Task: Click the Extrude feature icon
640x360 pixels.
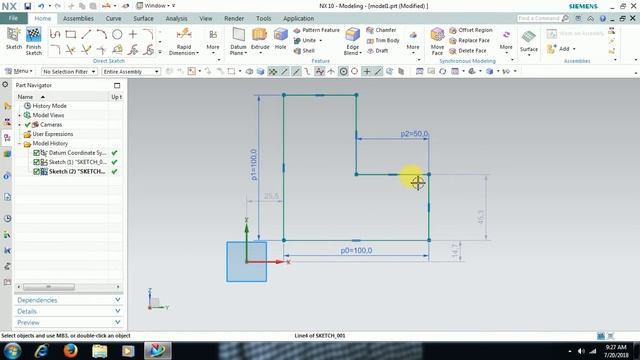Action: [x=260, y=35]
